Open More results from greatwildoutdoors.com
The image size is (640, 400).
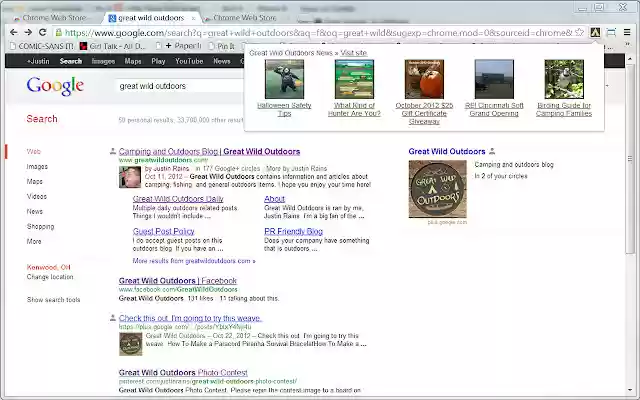[x=194, y=261]
